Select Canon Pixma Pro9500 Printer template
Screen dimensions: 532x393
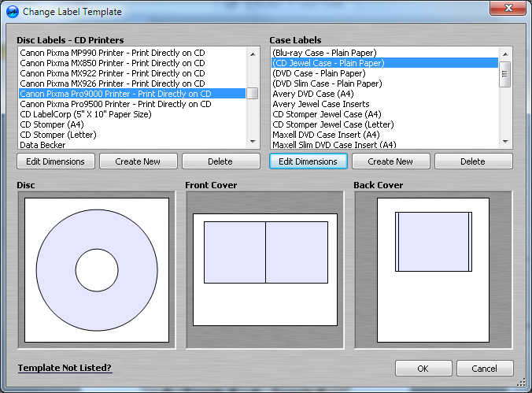131,104
